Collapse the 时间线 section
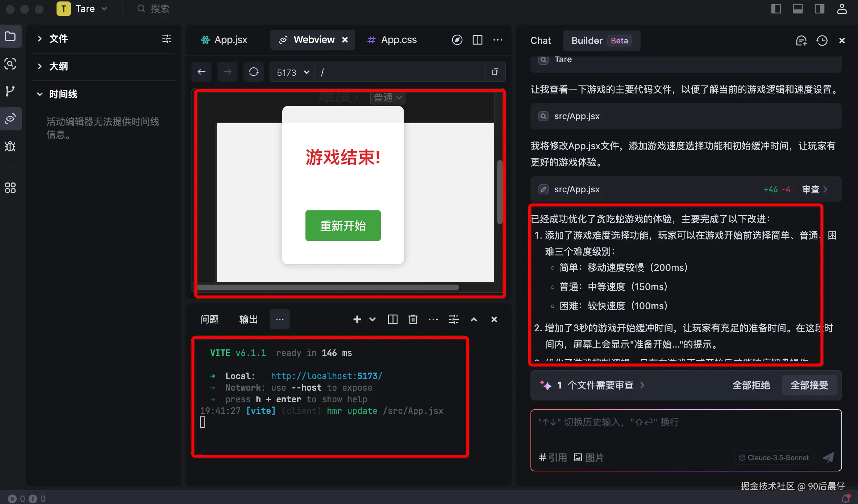 coord(63,94)
